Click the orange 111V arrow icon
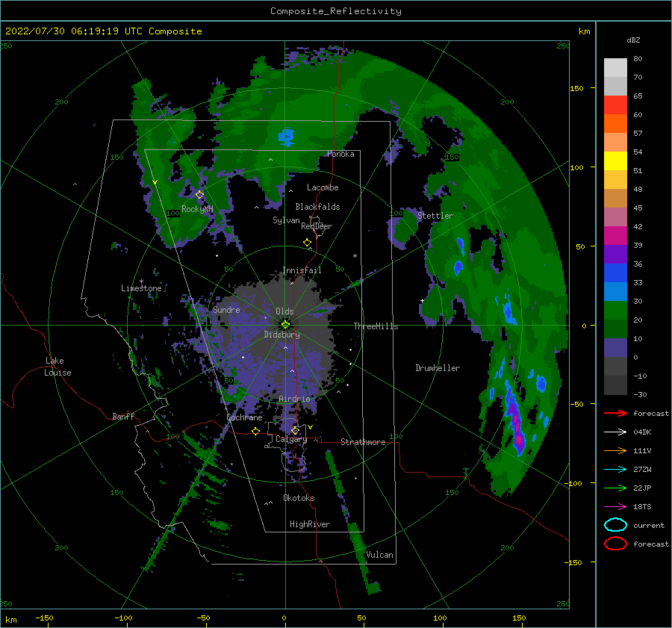 [615, 450]
